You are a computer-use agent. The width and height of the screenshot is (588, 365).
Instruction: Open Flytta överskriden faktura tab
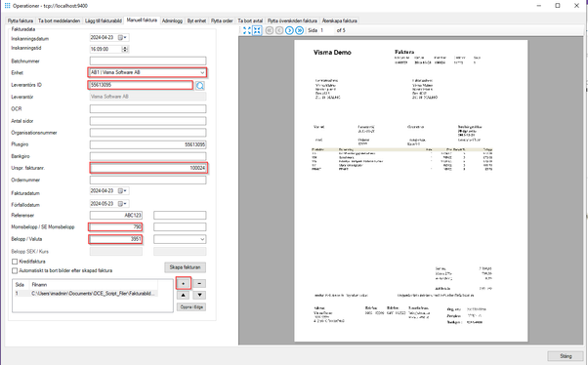(292, 21)
